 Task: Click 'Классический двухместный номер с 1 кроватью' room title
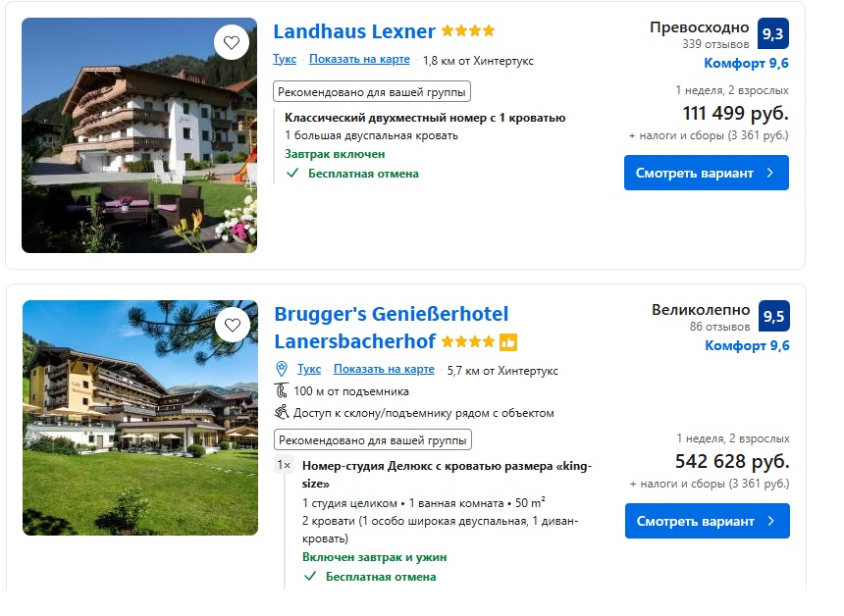pos(425,118)
